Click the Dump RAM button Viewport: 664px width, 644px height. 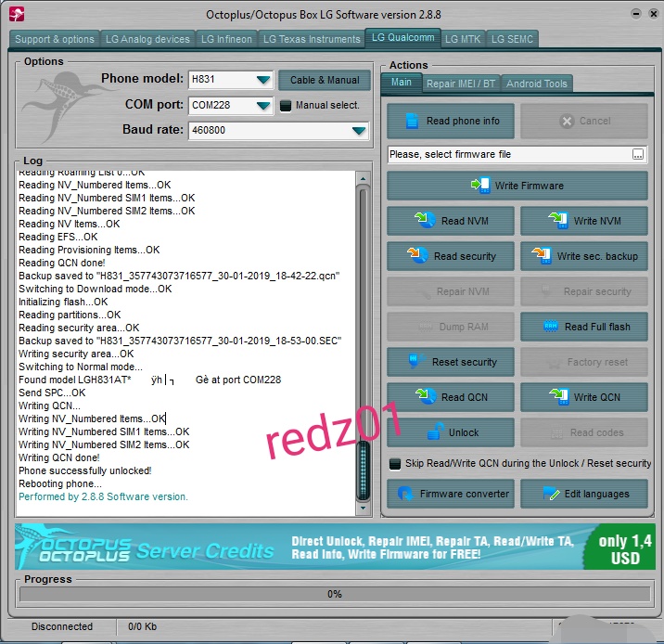pyautogui.click(x=451, y=327)
